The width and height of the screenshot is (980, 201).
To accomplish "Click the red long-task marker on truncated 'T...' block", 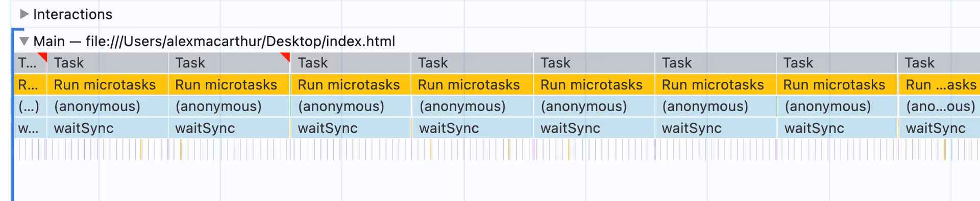I will click(x=43, y=56).
